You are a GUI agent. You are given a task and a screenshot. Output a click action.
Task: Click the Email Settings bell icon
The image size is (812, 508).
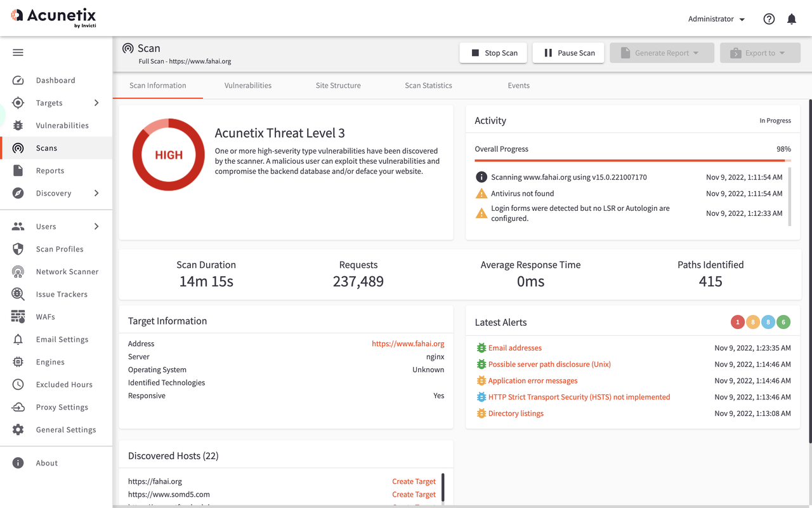(18, 340)
